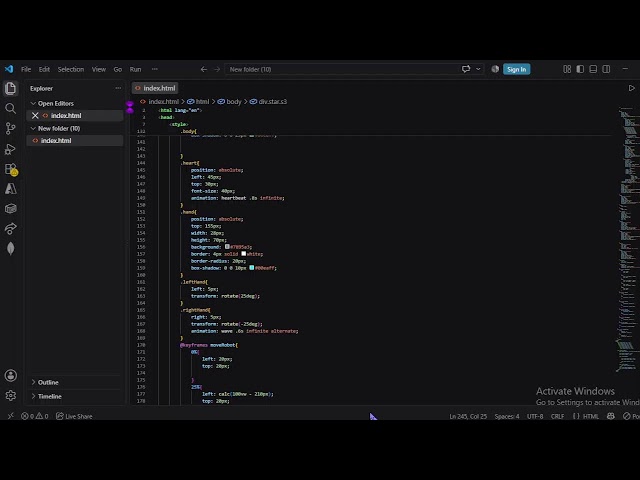Image resolution: width=640 pixels, height=480 pixels.
Task: Open the Accounts icon
Action: [11, 376]
